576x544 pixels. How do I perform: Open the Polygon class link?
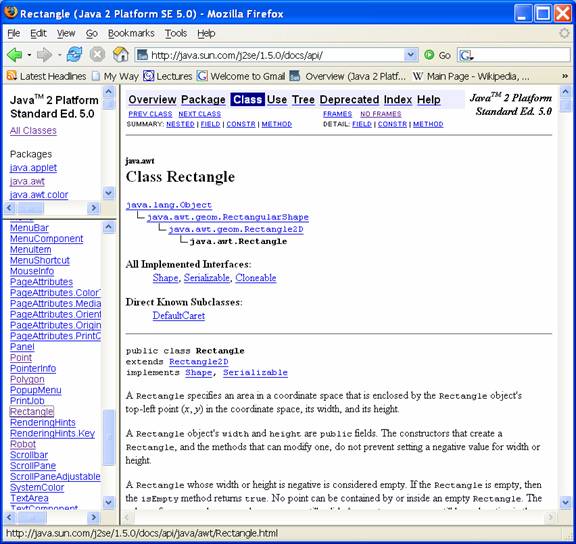pos(27,379)
